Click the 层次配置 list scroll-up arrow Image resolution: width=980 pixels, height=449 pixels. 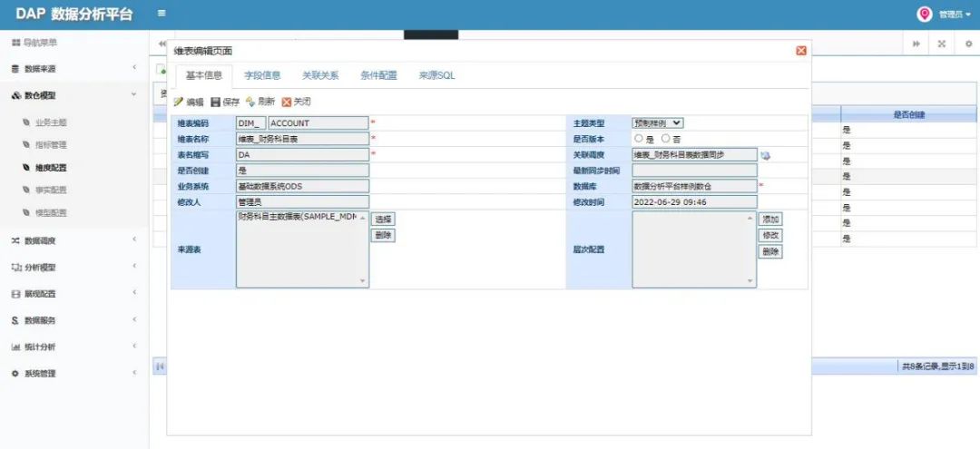[750, 218]
